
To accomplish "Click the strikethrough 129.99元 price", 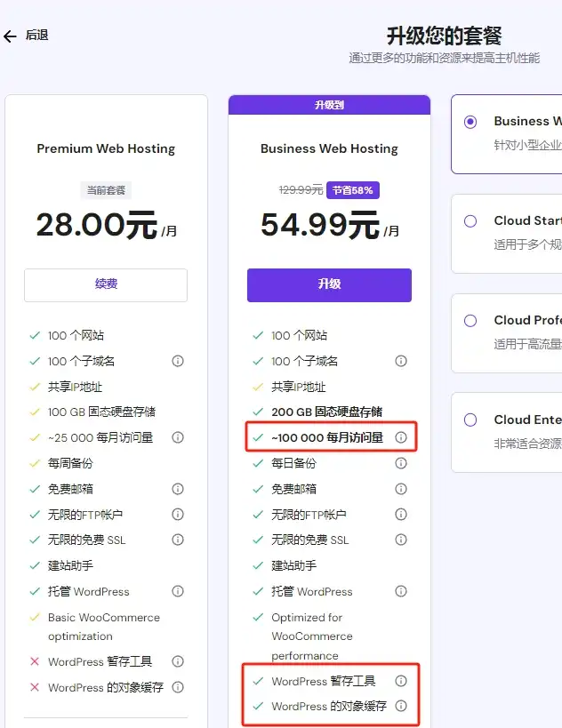I will (301, 190).
